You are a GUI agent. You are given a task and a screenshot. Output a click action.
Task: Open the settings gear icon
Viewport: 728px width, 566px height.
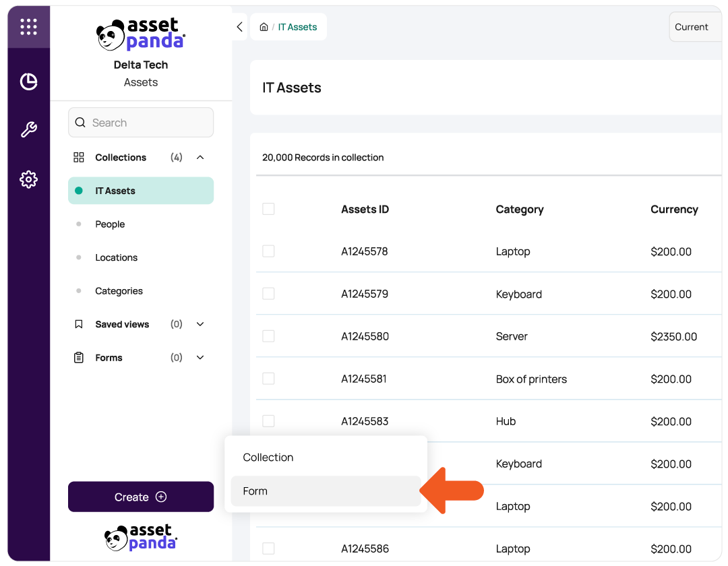click(28, 179)
